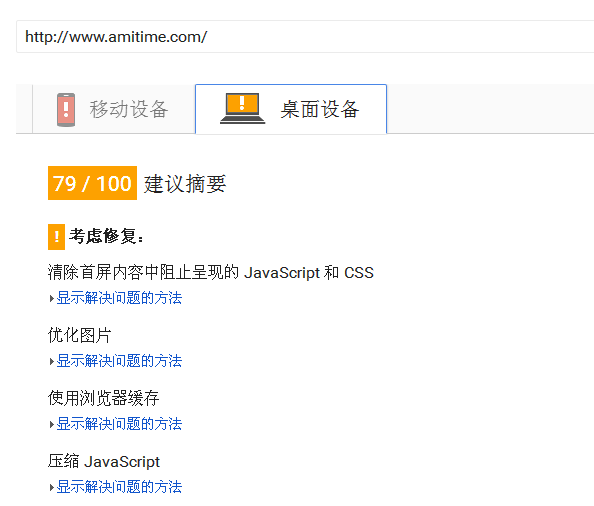Expand the triangle under JavaScript 和 CSS suggestion
This screenshot has width=594, height=506.
point(52,298)
